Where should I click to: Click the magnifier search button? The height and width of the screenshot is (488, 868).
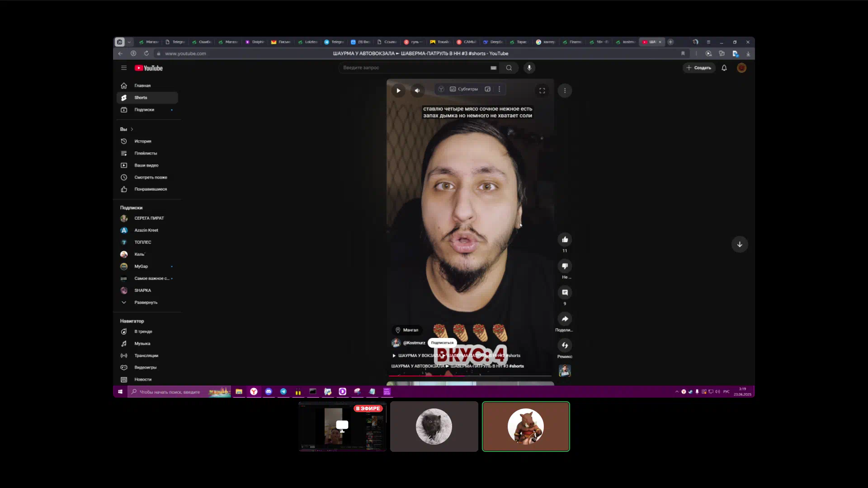[x=509, y=68]
